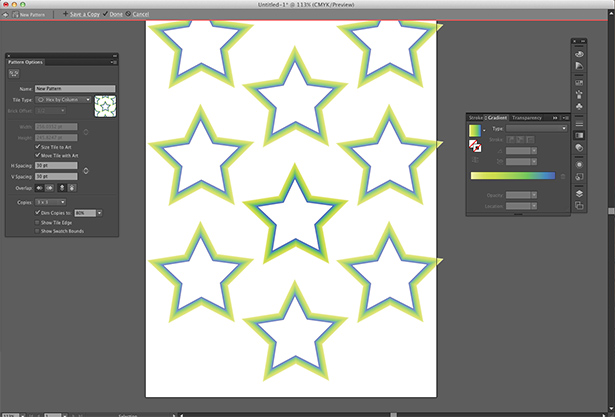Click the Height field
The width and height of the screenshot is (615, 417).
(56, 138)
